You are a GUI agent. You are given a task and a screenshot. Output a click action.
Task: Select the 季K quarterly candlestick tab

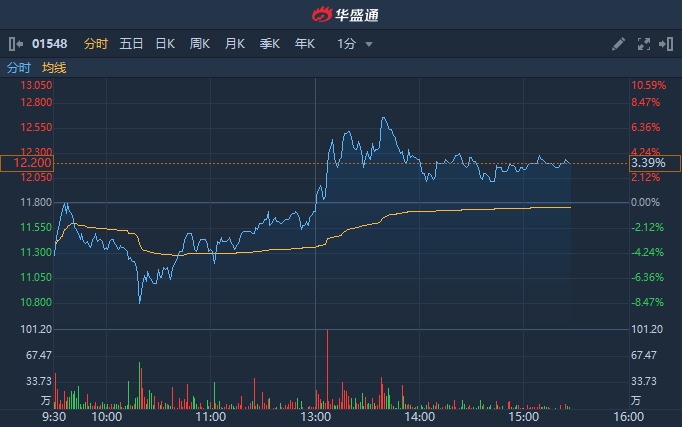270,44
